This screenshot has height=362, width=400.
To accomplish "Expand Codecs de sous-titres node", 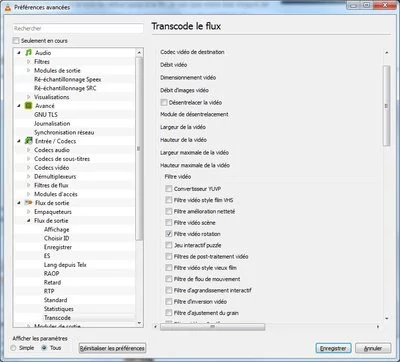I will [x=29, y=159].
